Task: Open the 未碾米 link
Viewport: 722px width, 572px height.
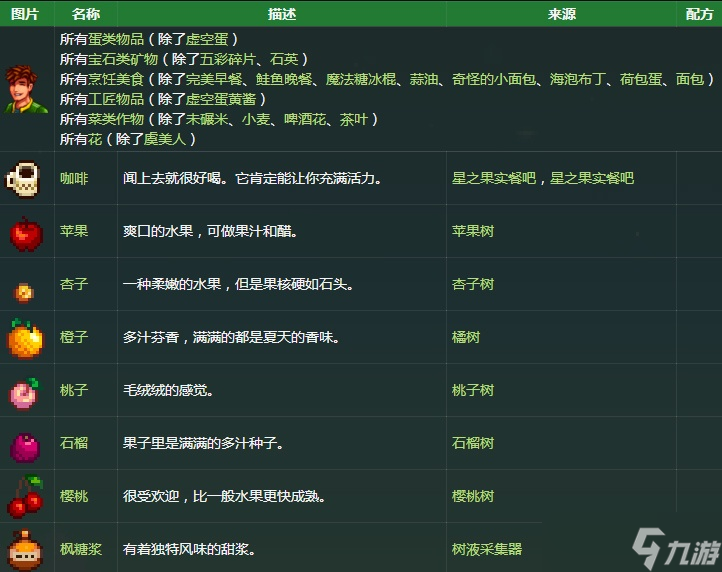Action: click(207, 119)
